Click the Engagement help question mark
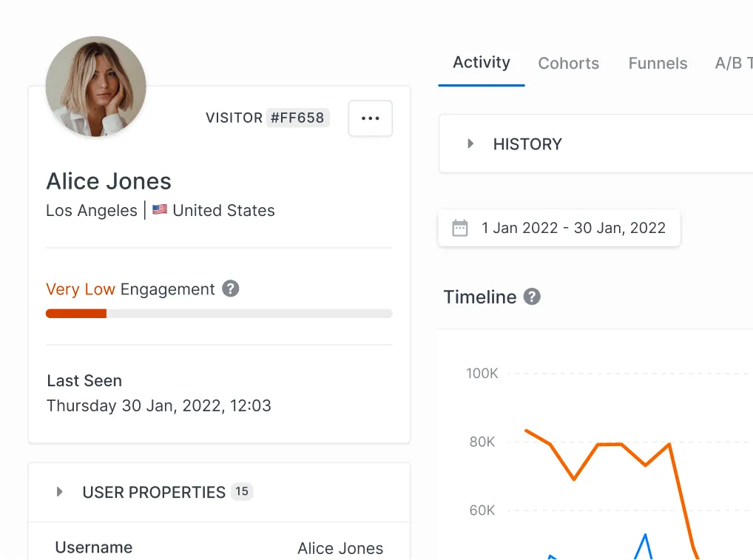753x560 pixels. (230, 289)
